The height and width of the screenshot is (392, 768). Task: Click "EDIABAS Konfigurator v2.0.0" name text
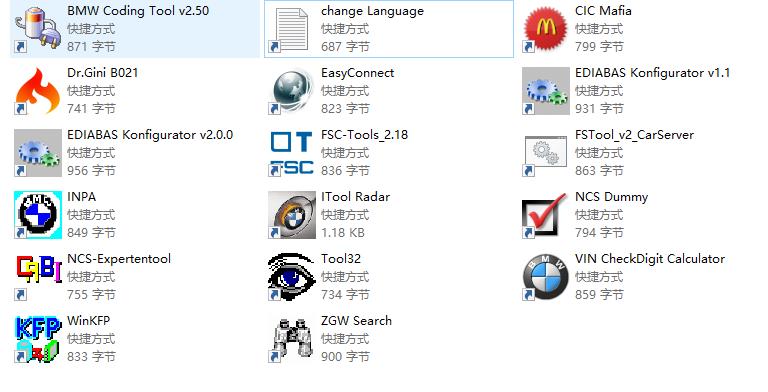(150, 135)
